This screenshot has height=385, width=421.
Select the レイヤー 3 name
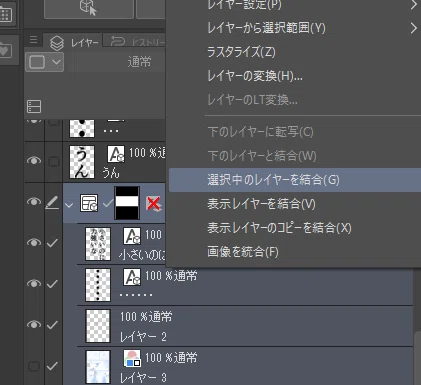143,378
